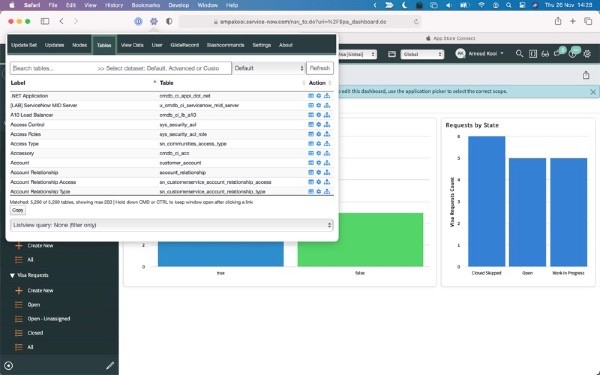The height and width of the screenshot is (375, 600).
Task: Open the User tab
Action: click(157, 45)
